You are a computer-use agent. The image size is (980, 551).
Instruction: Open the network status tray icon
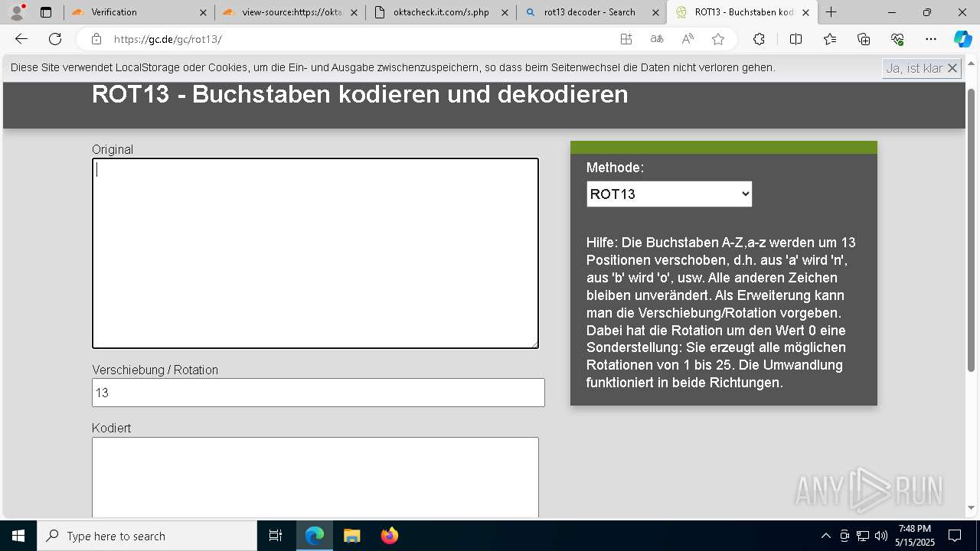pos(863,536)
